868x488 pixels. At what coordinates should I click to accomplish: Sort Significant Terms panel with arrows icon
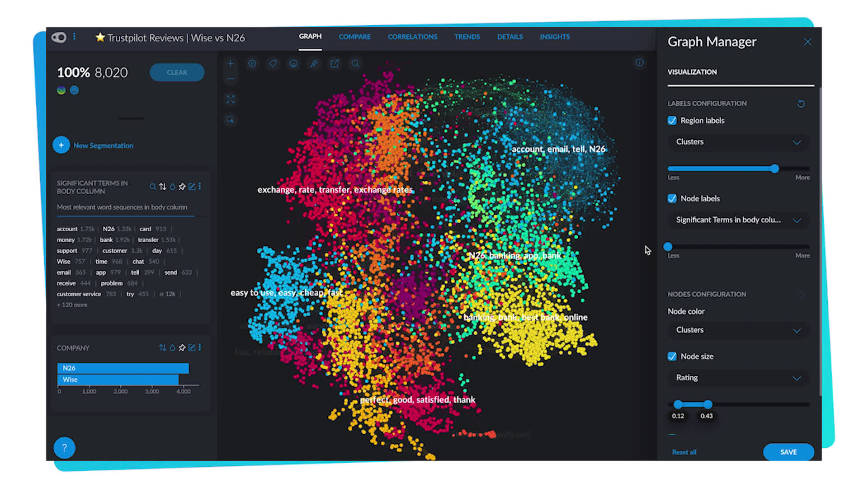[x=163, y=187]
